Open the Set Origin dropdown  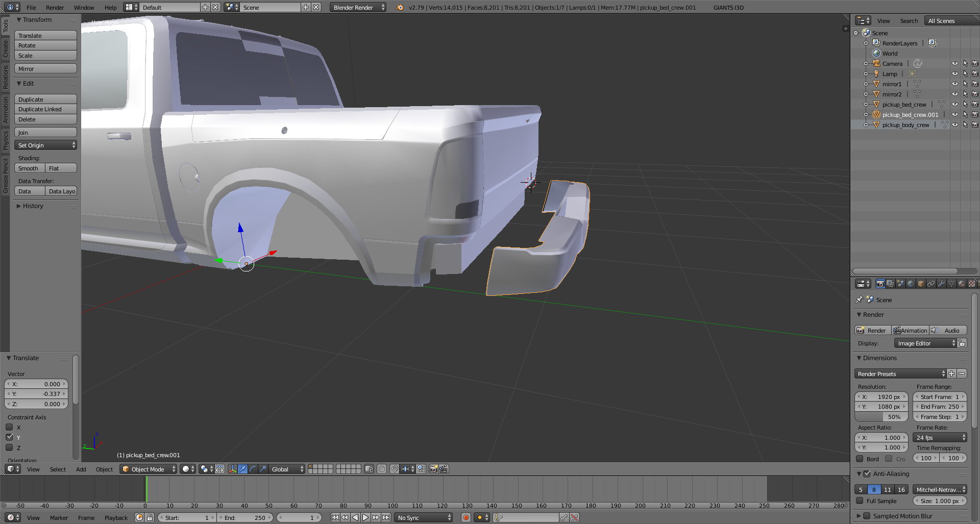(x=45, y=145)
